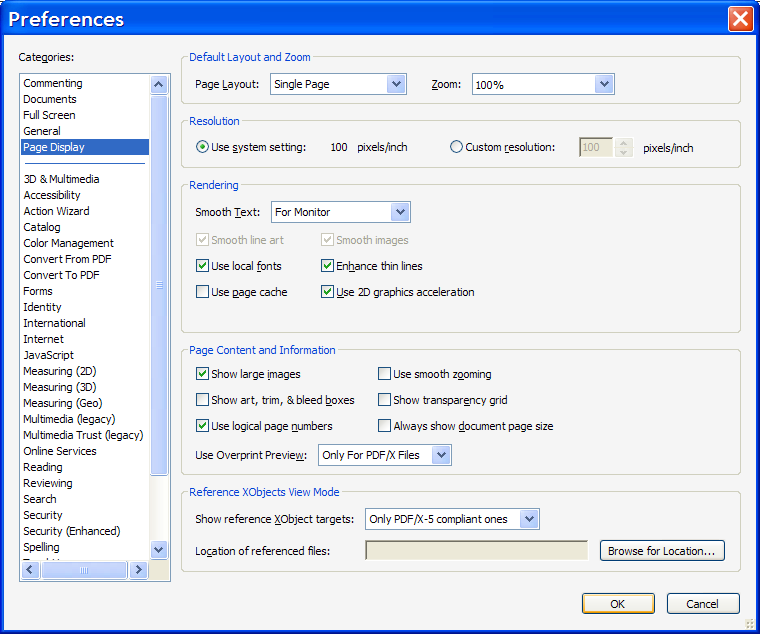Open the Use Overprint Preview dropdown
The height and width of the screenshot is (634, 760).
click(441, 455)
